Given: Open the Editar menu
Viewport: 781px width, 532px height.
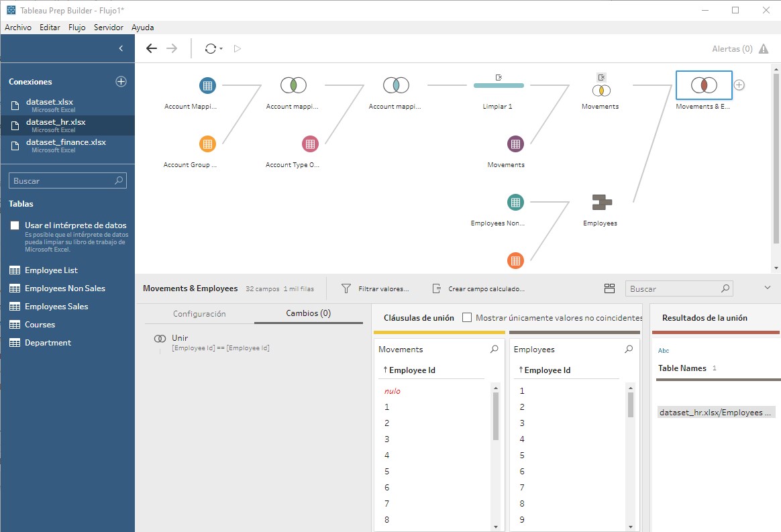Looking at the screenshot, I should (50, 28).
